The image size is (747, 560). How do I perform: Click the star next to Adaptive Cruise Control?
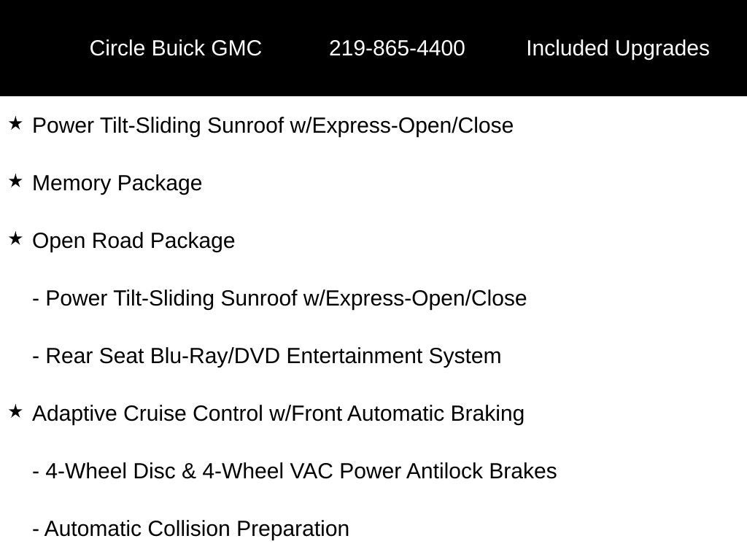[x=15, y=411]
